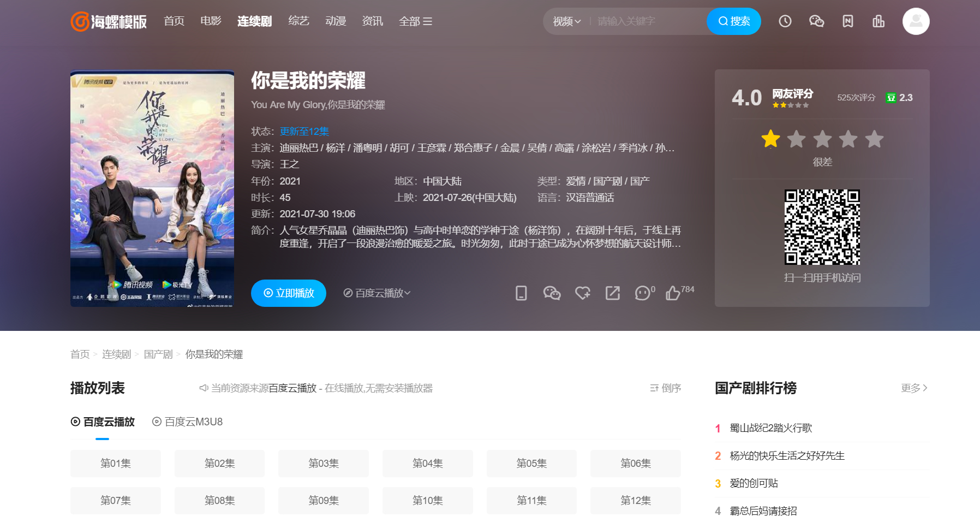
Task: Click the 爱情 genre link
Action: pos(576,181)
